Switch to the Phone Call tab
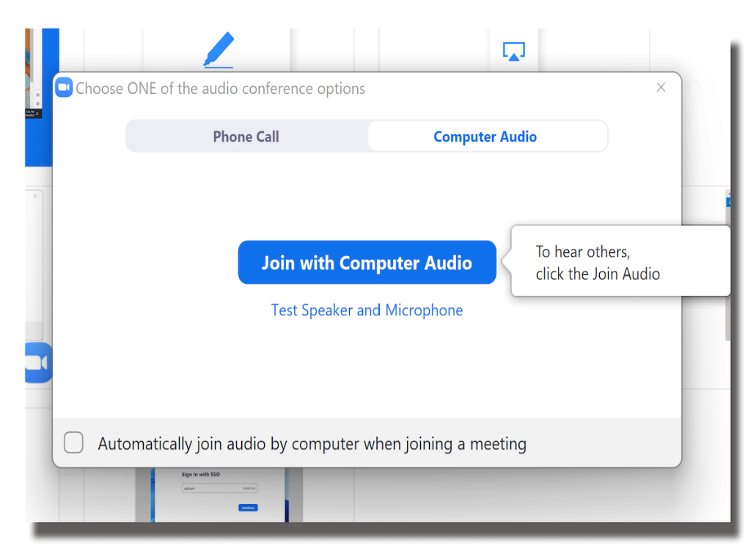756x551 pixels. [x=246, y=136]
